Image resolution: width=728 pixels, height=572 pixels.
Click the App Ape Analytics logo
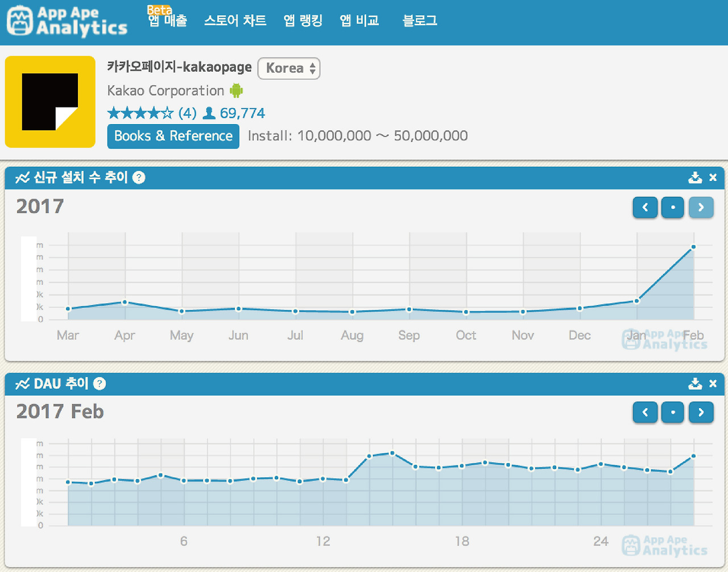point(67,22)
